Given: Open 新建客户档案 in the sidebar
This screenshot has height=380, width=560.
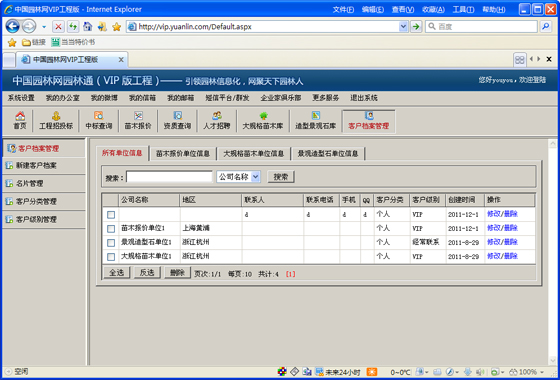Looking at the screenshot, I should tap(44, 166).
